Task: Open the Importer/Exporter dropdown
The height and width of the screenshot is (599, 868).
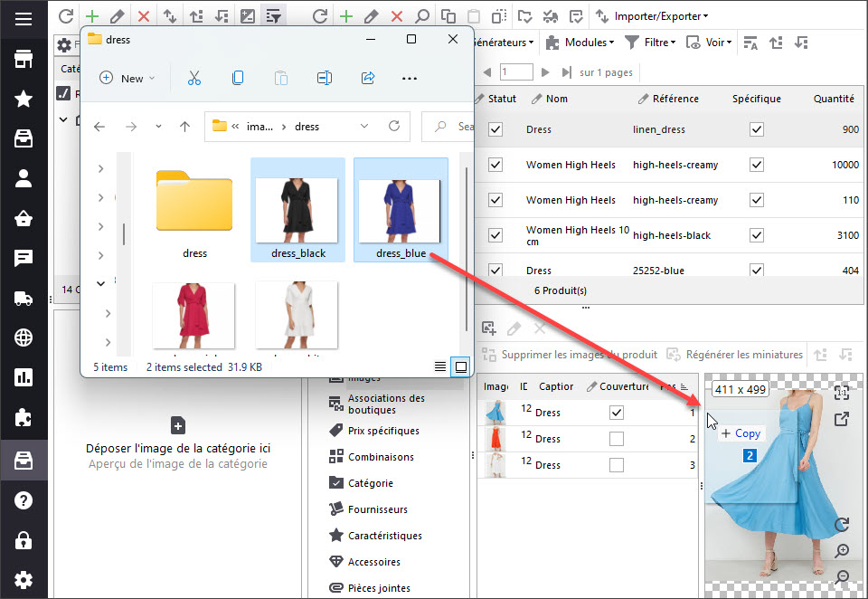Action: point(652,16)
